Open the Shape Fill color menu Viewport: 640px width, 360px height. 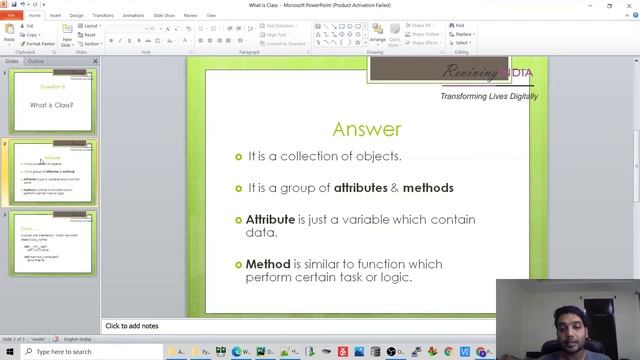point(419,25)
